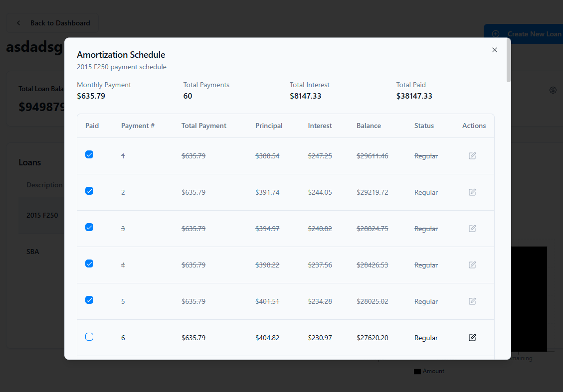The image size is (563, 392).
Task: Click the Amortization Schedule title
Action: point(121,54)
